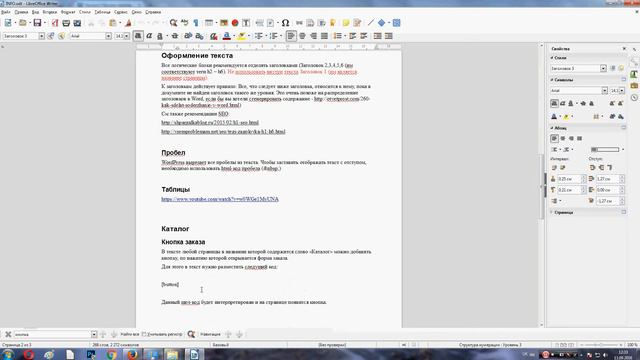640x360 pixels.
Task: Insert a chart with the red circle icon
Action: 235,23
